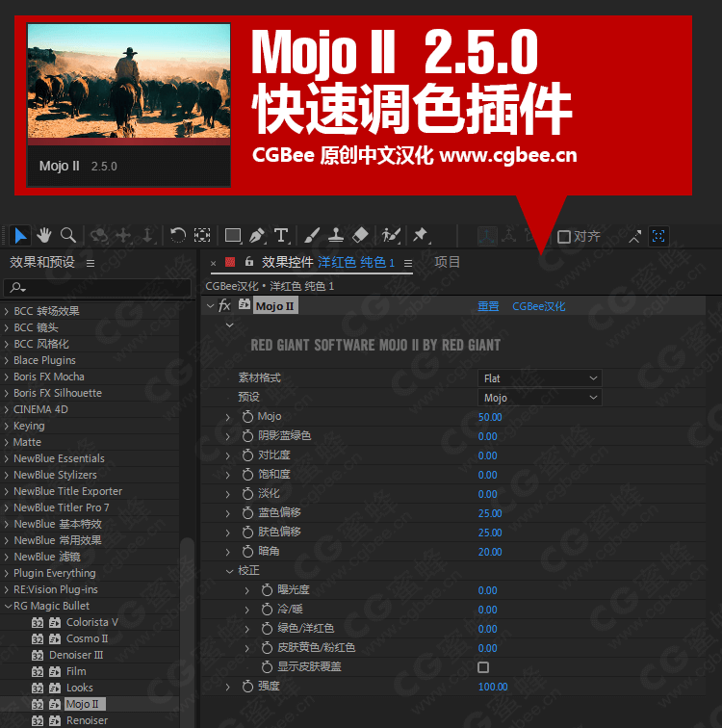Click the 暗角 stopwatch icon
This screenshot has width=722, height=728.
click(247, 551)
